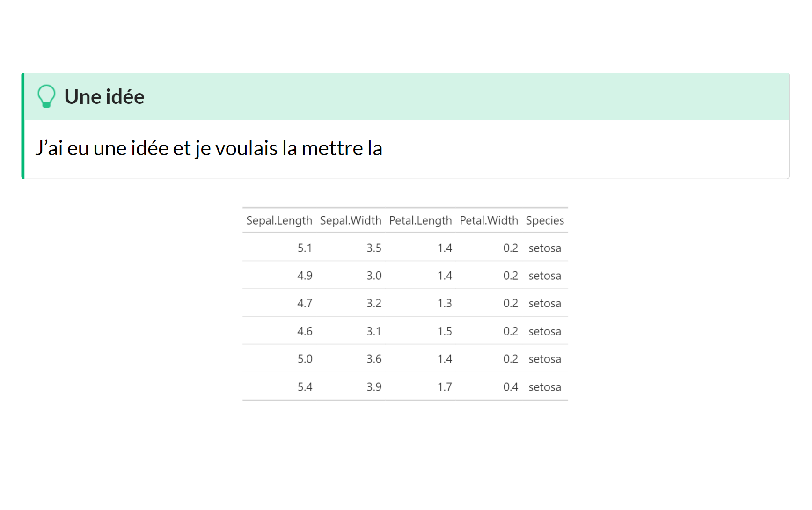The width and height of the screenshot is (812, 510).
Task: Click the Petal.Length column header
Action: click(420, 220)
